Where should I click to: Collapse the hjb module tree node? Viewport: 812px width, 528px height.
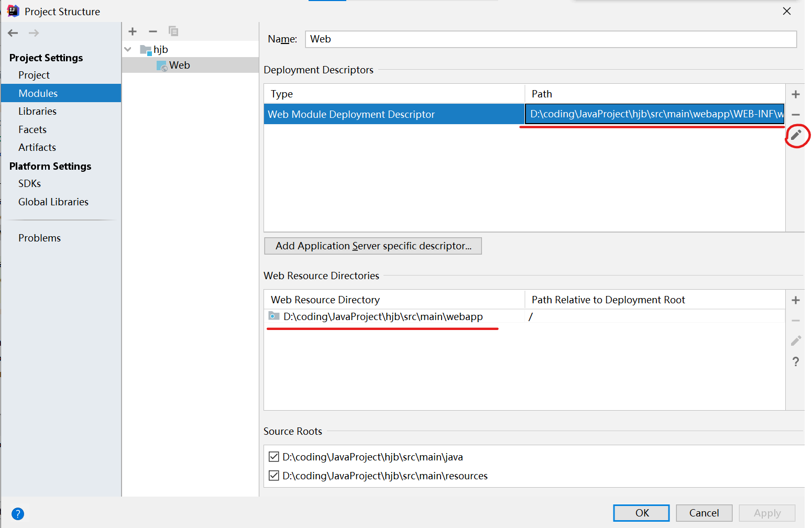pyautogui.click(x=128, y=49)
